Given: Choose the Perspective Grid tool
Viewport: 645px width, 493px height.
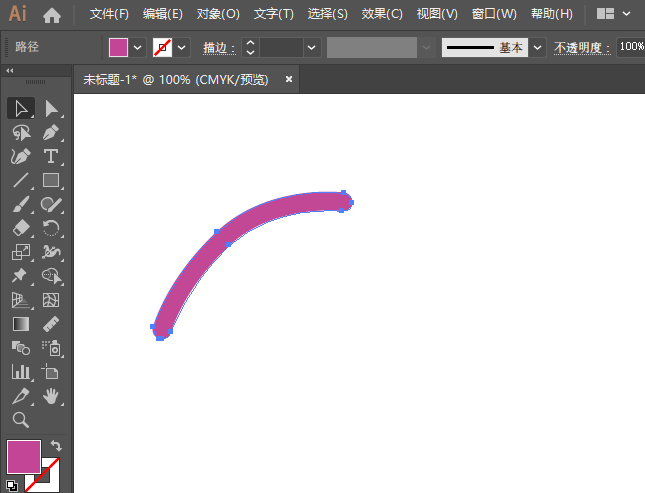Looking at the screenshot, I should tap(21, 300).
